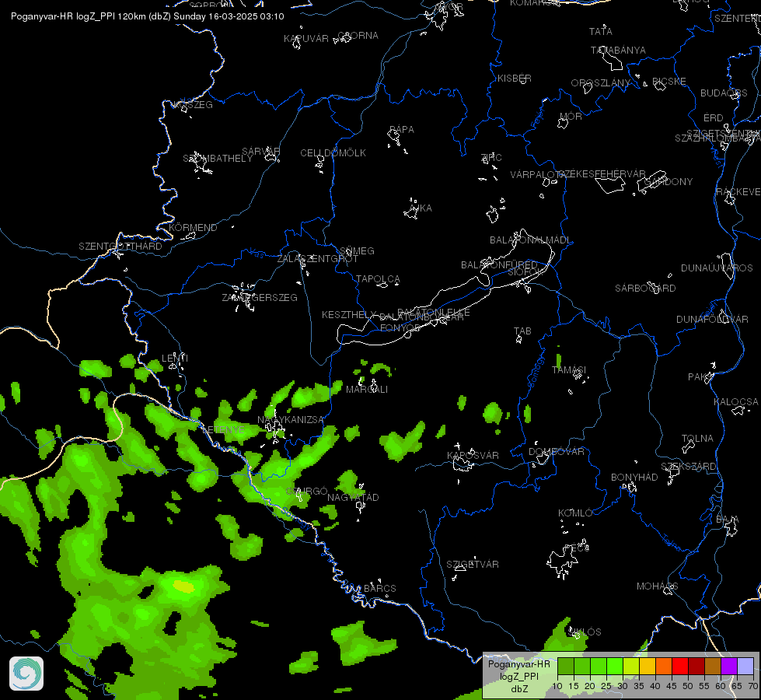Select the NAGYATÁD label
Image resolution: width=761 pixels, height=700 pixels.
(353, 498)
